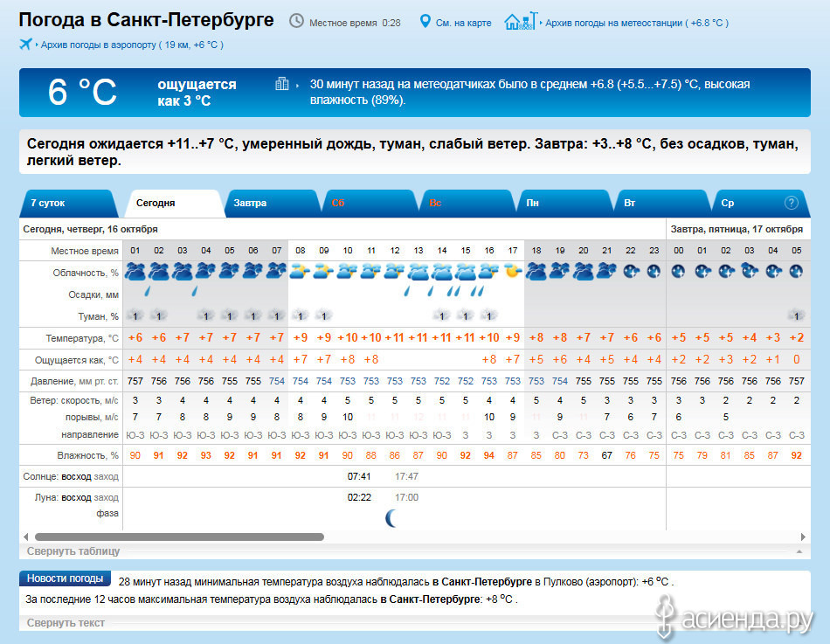Open the airport weather archive link

[x=131, y=45]
